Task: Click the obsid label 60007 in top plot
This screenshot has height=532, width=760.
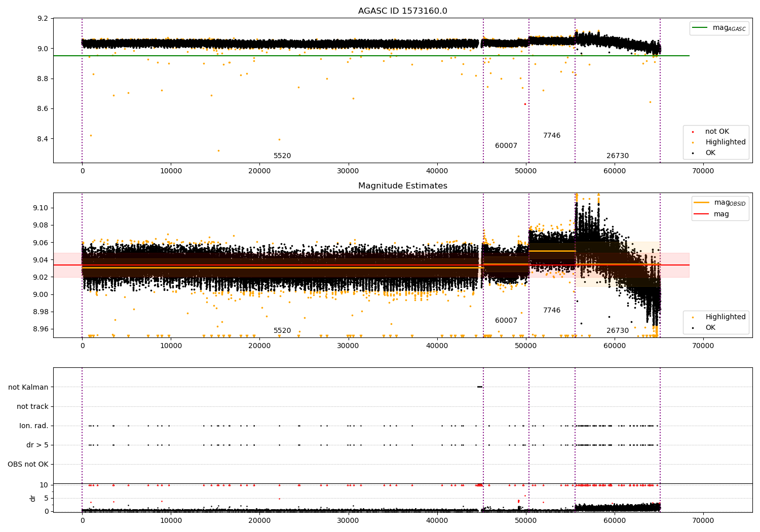Action: pos(506,146)
